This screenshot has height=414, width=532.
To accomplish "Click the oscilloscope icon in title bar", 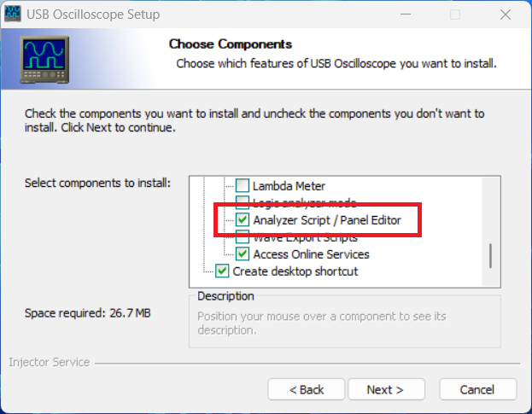I will coord(13,14).
